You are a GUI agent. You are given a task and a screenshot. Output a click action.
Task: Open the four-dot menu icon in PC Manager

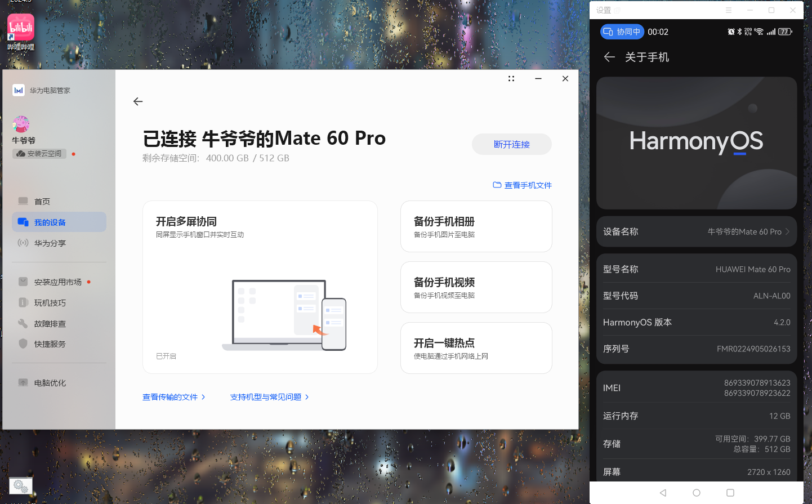click(511, 79)
